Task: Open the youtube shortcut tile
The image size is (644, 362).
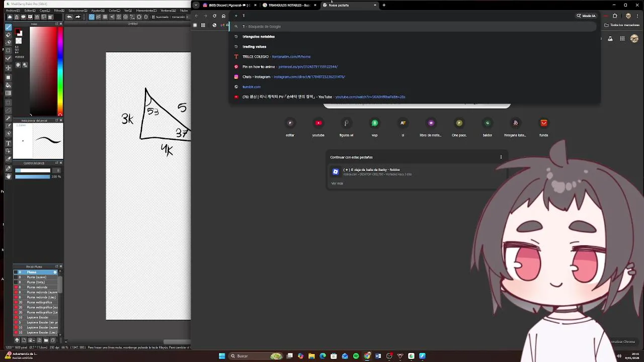Action: click(x=318, y=127)
